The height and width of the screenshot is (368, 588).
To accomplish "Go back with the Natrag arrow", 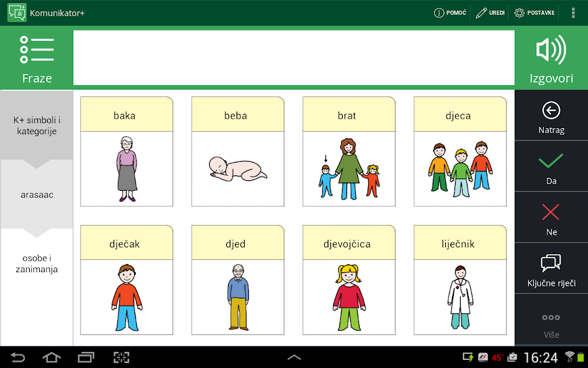I will pyautogui.click(x=551, y=117).
